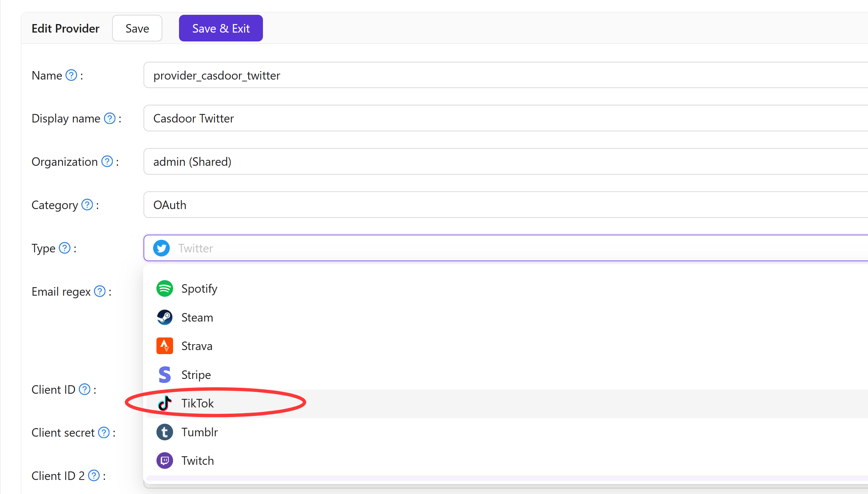Click the Stripe logo icon

pos(165,375)
